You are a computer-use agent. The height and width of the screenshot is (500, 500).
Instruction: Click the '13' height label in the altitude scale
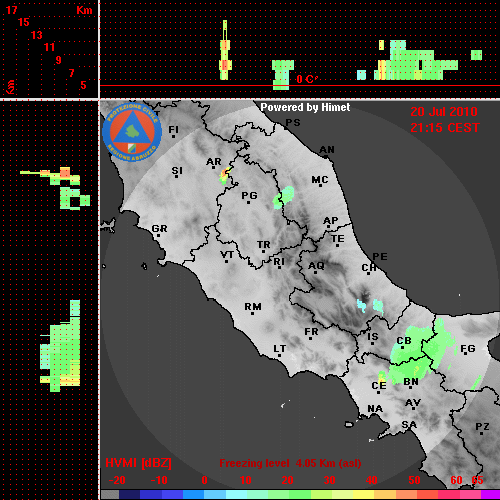tap(37, 35)
